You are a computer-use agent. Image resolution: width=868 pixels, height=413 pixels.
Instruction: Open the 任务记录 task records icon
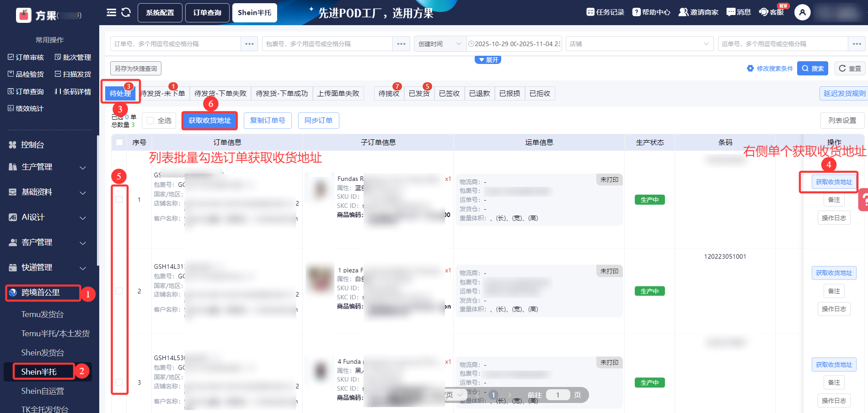(x=605, y=12)
